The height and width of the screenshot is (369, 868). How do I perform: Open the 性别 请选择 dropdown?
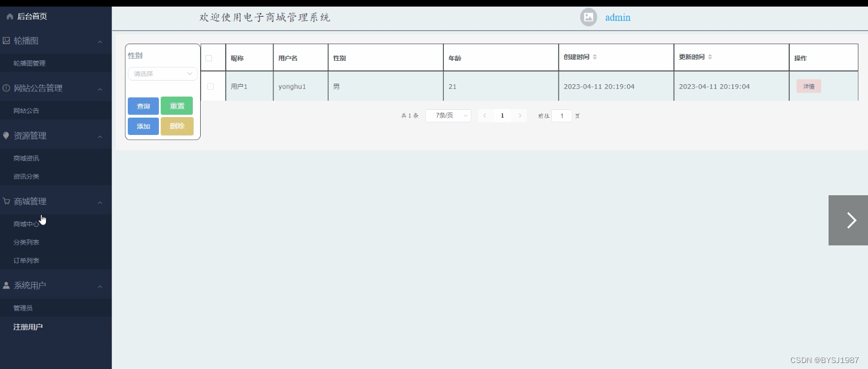pyautogui.click(x=162, y=73)
